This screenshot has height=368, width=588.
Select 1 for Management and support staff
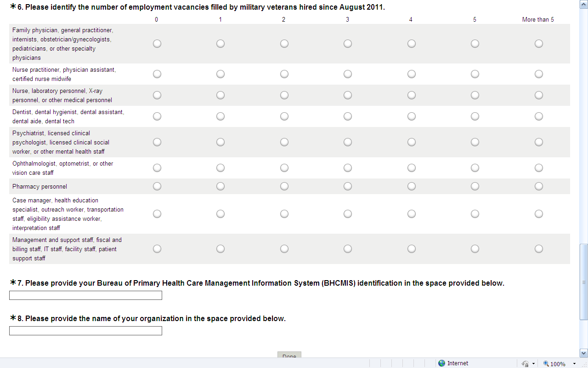[220, 249]
